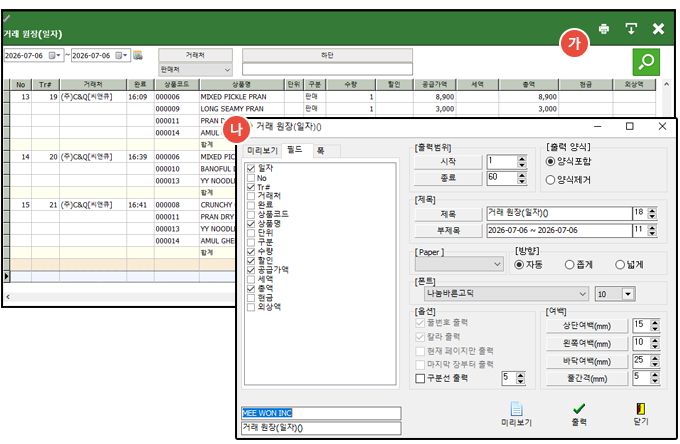The width and height of the screenshot is (680, 444).
Task: Click the 바닥여백(mm) button
Action: [x=587, y=361]
